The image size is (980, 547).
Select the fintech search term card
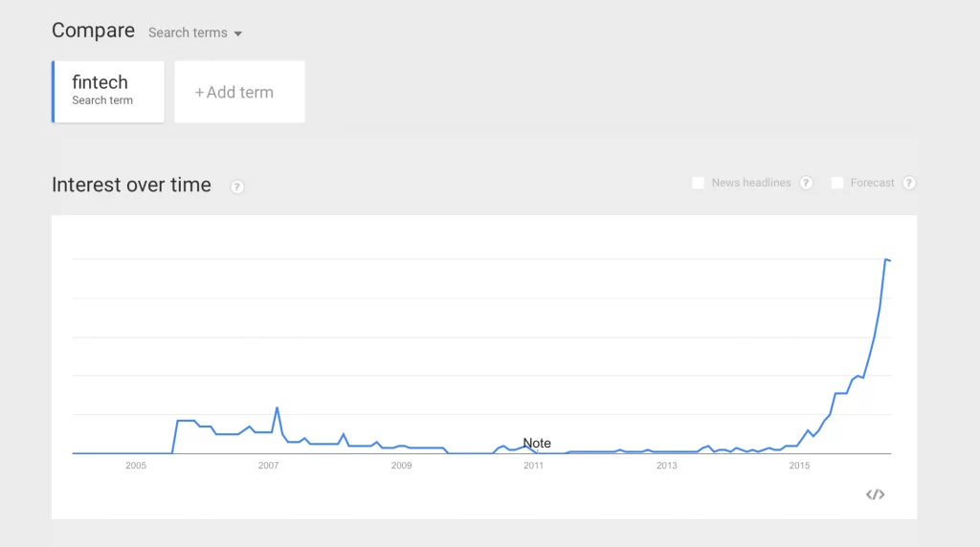108,91
